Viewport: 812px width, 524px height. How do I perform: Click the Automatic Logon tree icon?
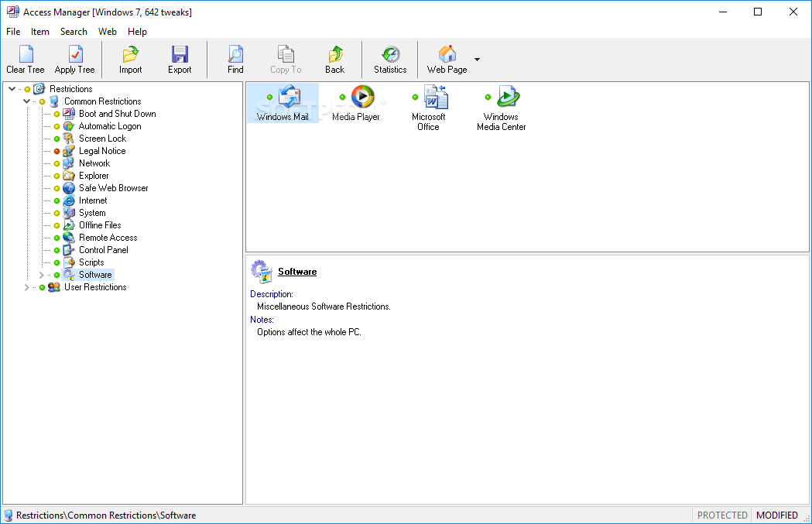point(69,126)
